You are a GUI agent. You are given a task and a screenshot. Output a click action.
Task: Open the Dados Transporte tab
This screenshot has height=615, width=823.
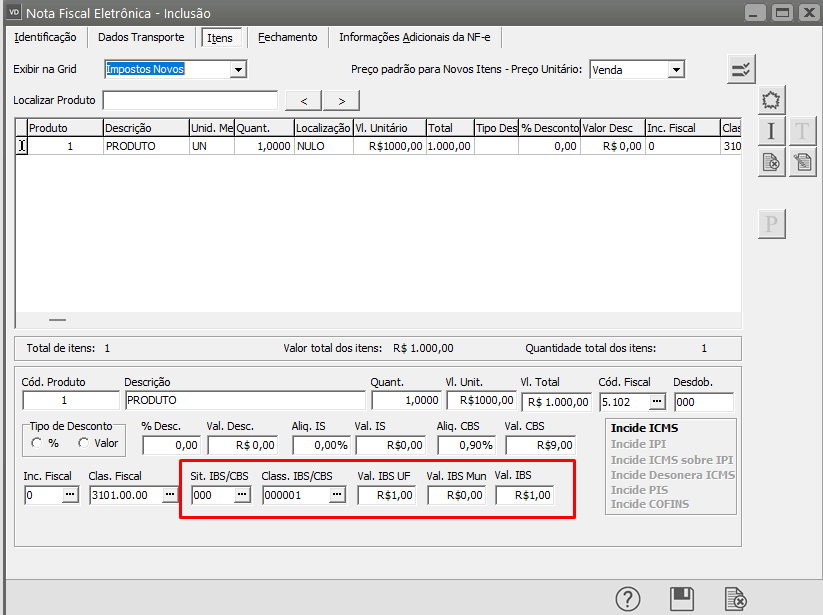(x=141, y=37)
